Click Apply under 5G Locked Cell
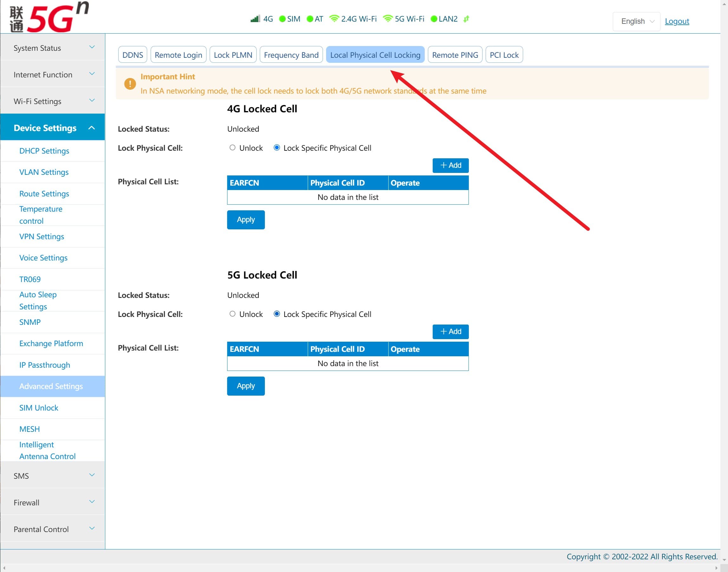The width and height of the screenshot is (728, 572). pos(246,386)
